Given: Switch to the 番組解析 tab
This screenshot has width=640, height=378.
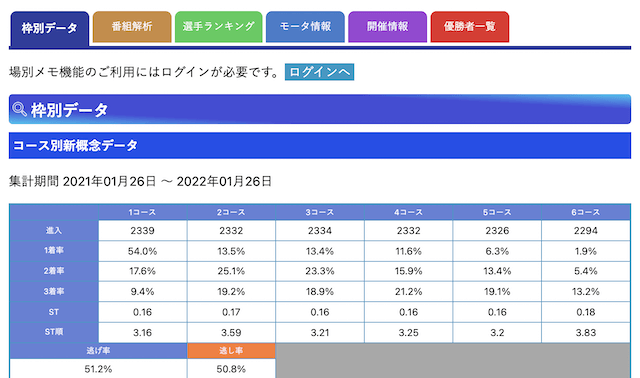Looking at the screenshot, I should pyautogui.click(x=132, y=27).
